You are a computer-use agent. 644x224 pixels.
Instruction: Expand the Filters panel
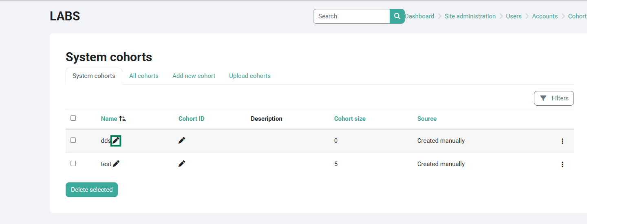click(x=554, y=98)
